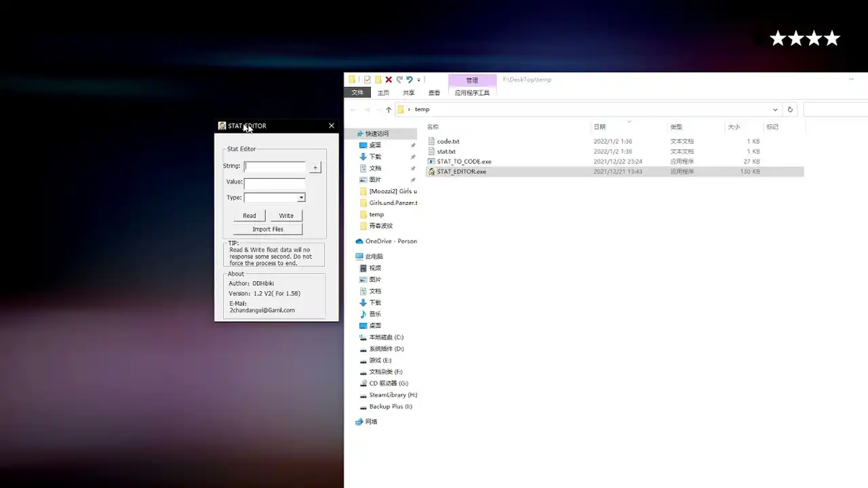Switch to the 查看 ribbon tab
868x488 pixels.
pos(434,93)
